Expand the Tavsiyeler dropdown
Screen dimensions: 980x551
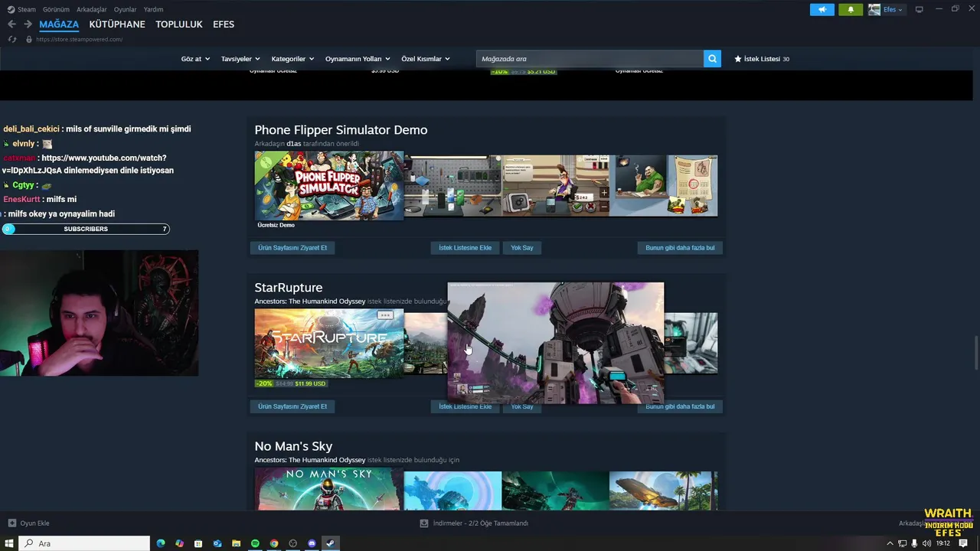coord(240,59)
